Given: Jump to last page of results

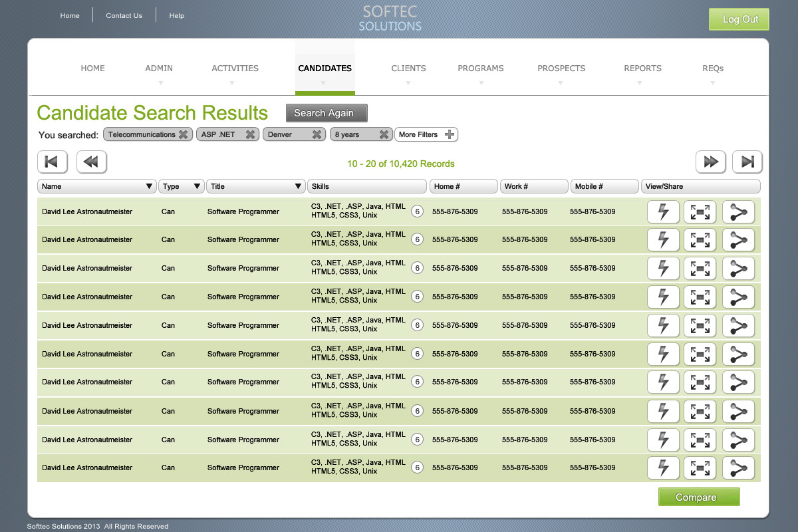Looking at the screenshot, I should pos(747,162).
